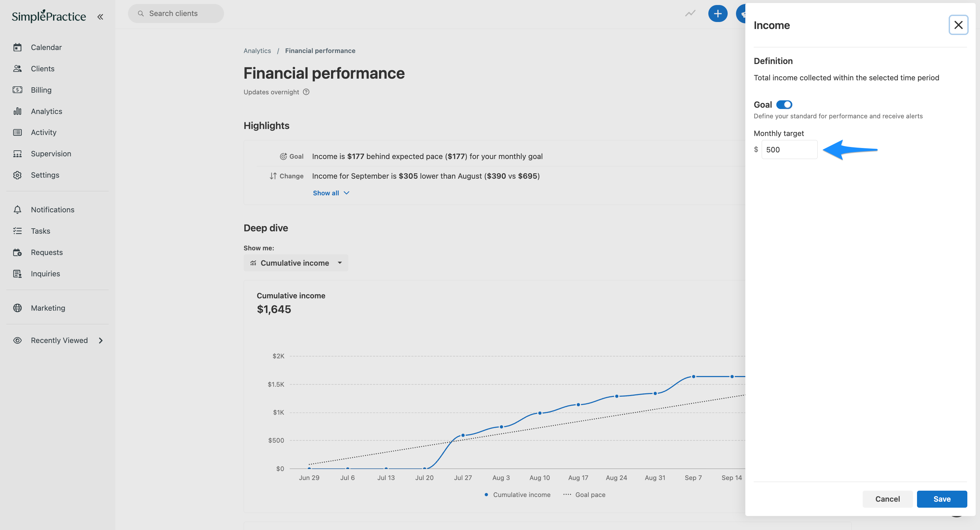Click the Cumulative income legend entry

point(517,495)
